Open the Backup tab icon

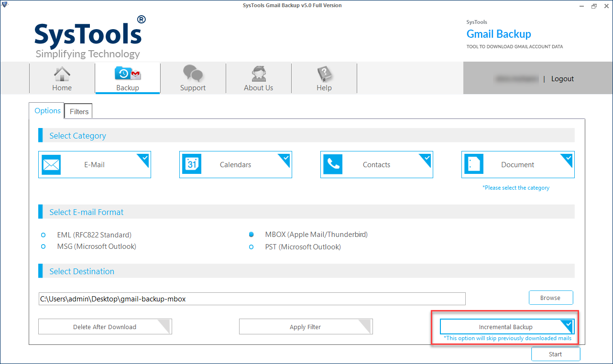(128, 74)
